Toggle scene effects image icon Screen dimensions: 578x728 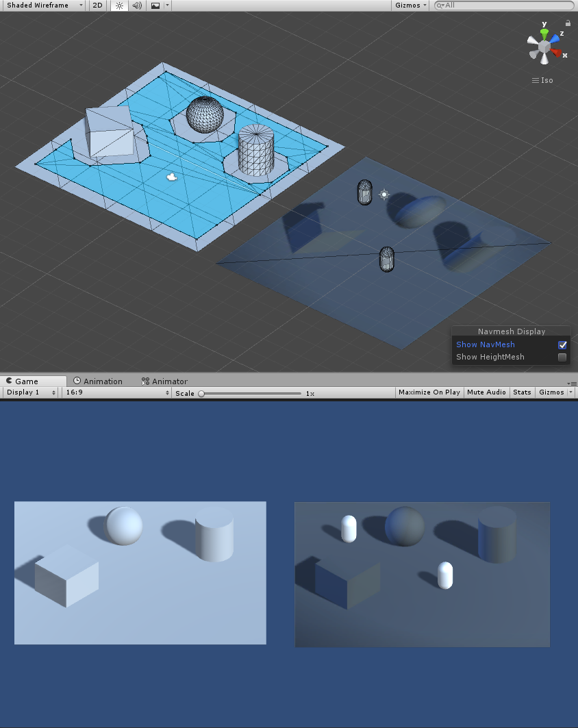(155, 5)
